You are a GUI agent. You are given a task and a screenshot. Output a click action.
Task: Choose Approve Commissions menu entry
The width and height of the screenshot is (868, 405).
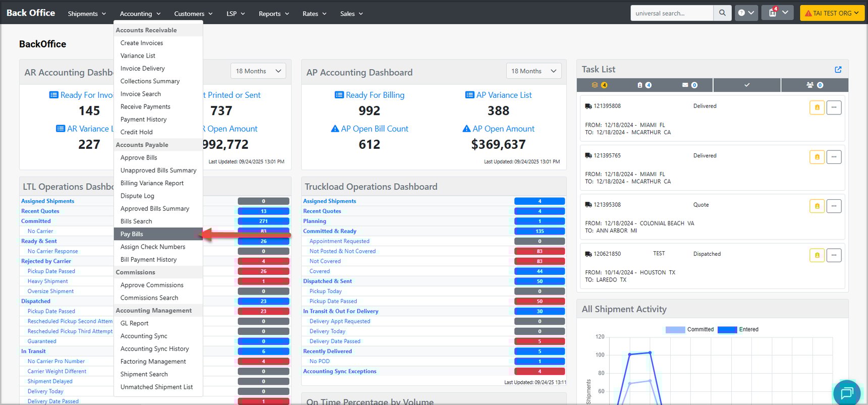152,285
